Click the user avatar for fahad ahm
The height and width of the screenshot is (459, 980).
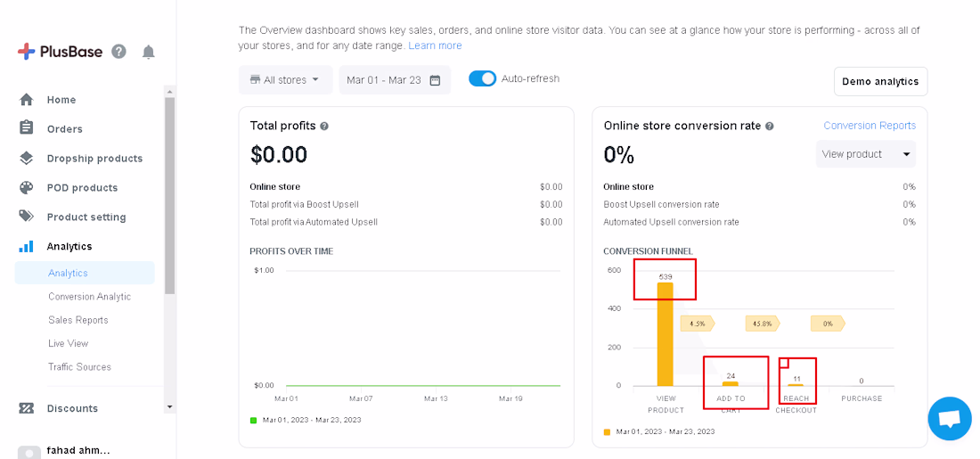tap(29, 452)
